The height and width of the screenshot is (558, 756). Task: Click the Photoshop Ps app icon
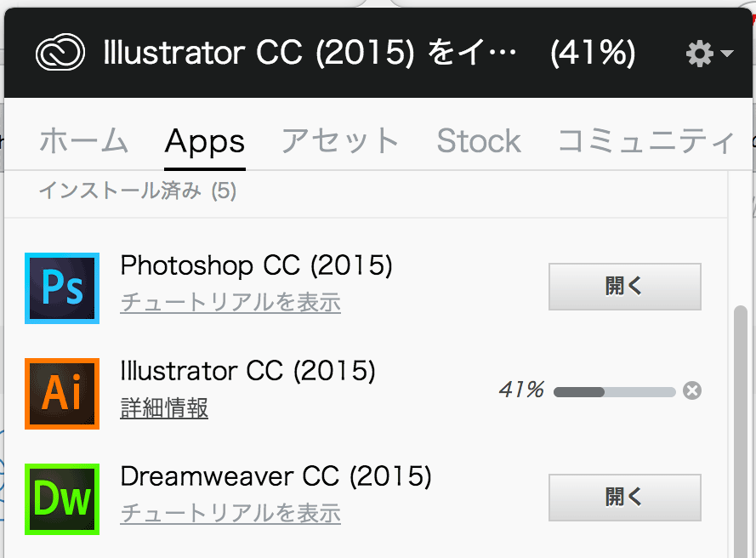pyautogui.click(x=62, y=288)
